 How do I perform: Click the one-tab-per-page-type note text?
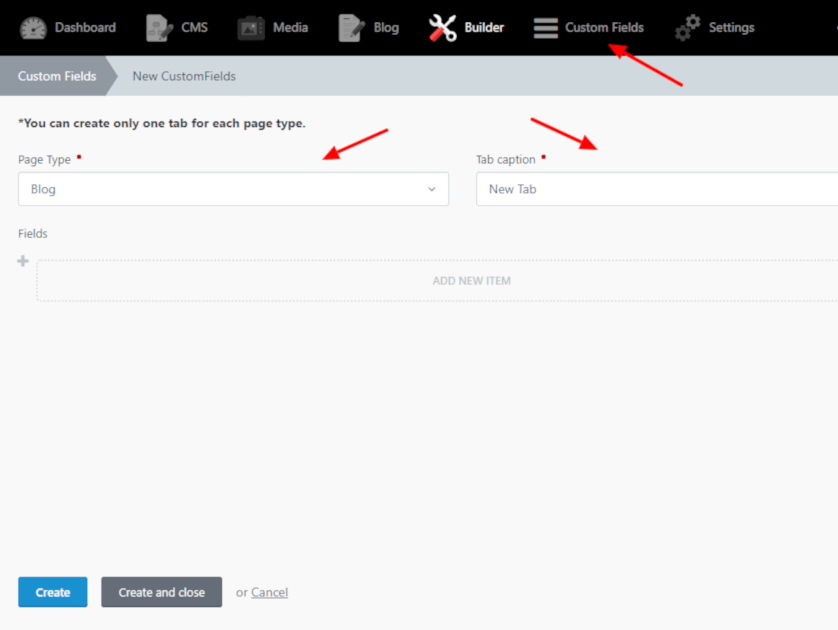click(x=162, y=123)
